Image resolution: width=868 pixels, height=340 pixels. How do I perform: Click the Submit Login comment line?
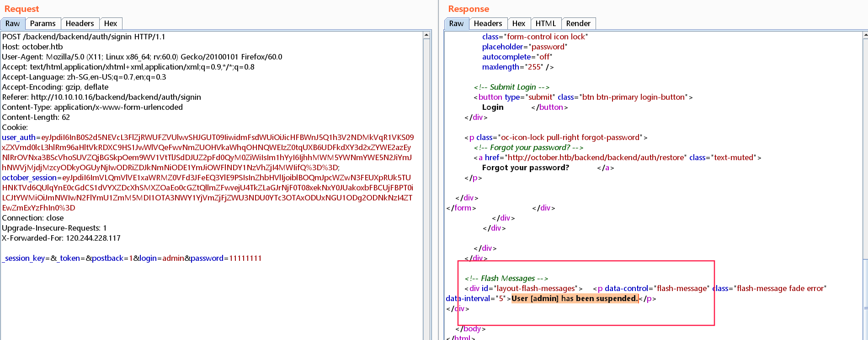pos(511,87)
